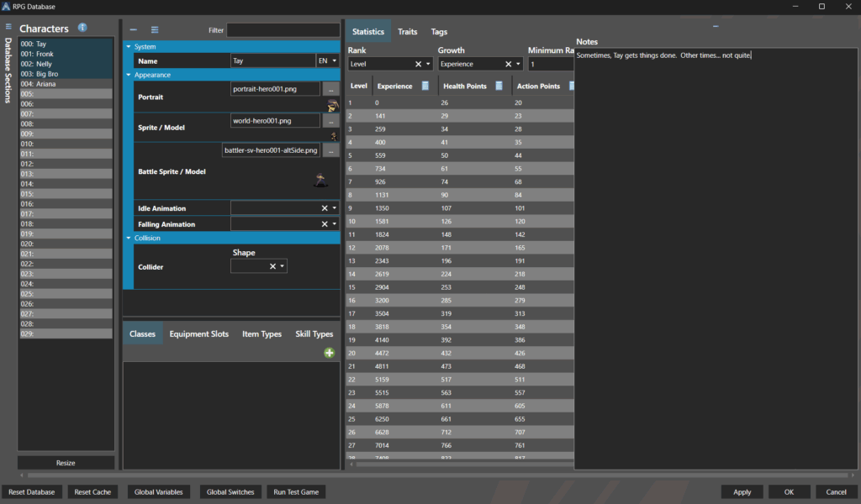Click in the Filter text field

tap(283, 30)
